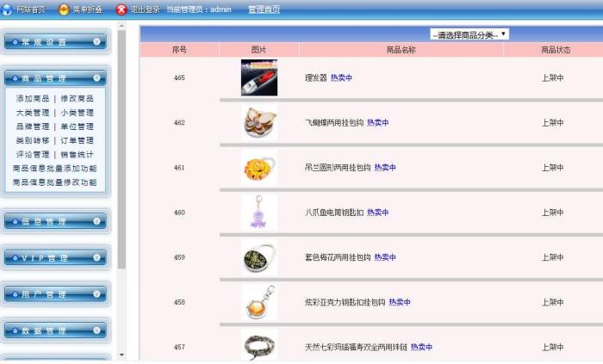Click the round arrow icon on 常规设置

coord(96,41)
